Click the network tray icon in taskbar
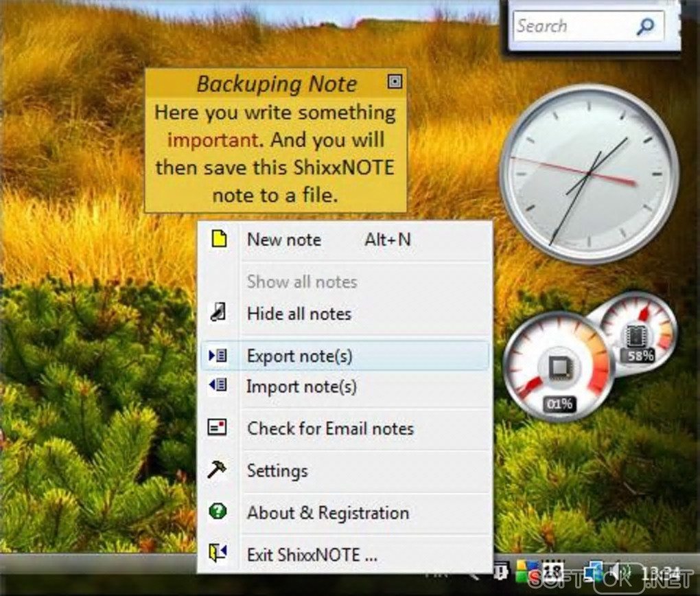This screenshot has width=700, height=596. pos(594,571)
